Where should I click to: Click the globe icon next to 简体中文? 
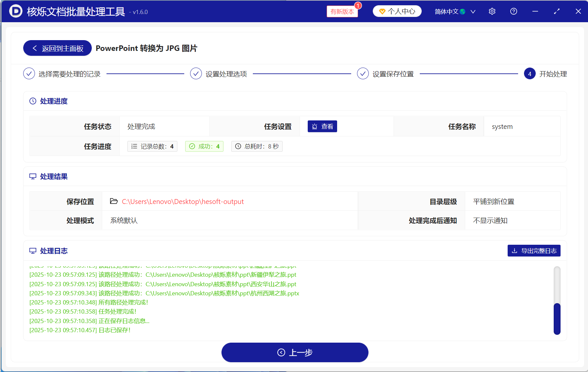pos(463,12)
